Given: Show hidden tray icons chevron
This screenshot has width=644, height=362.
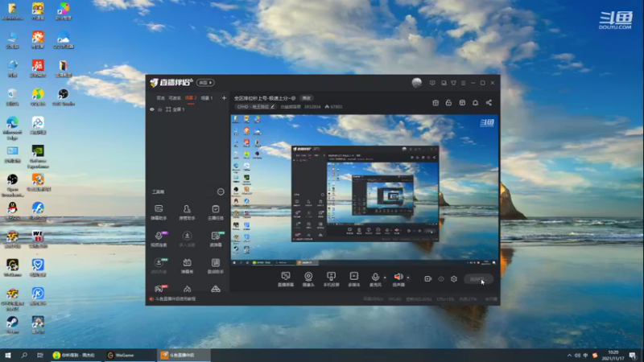Looking at the screenshot, I should (569, 356).
